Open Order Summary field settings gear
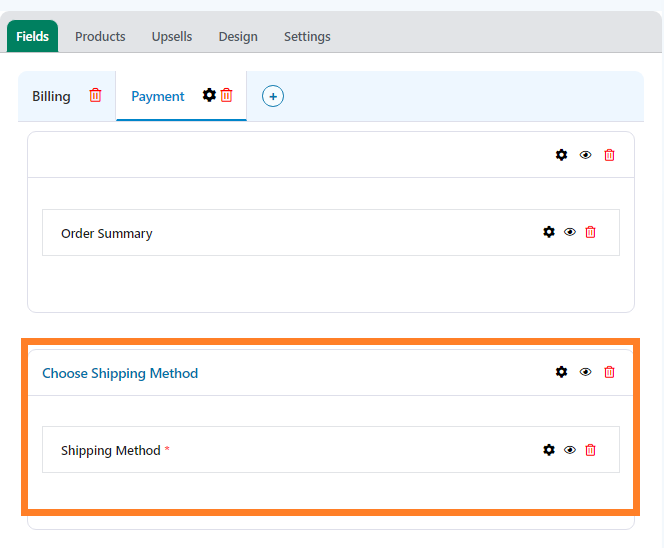 (549, 232)
